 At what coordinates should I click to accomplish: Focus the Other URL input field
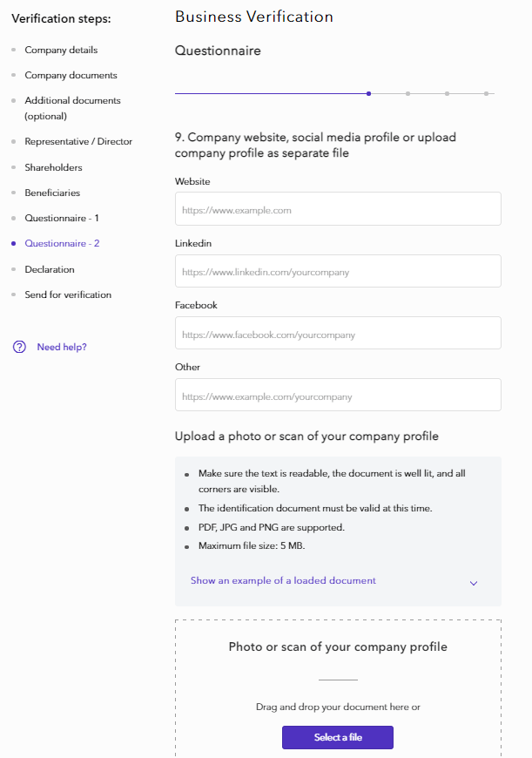pos(338,396)
